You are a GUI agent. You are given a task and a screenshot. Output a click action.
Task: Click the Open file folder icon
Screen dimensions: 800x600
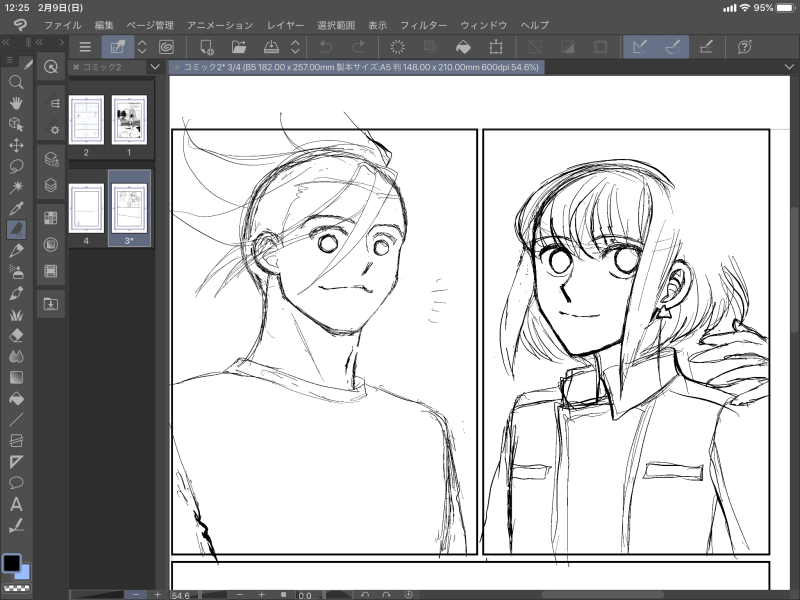pyautogui.click(x=239, y=47)
